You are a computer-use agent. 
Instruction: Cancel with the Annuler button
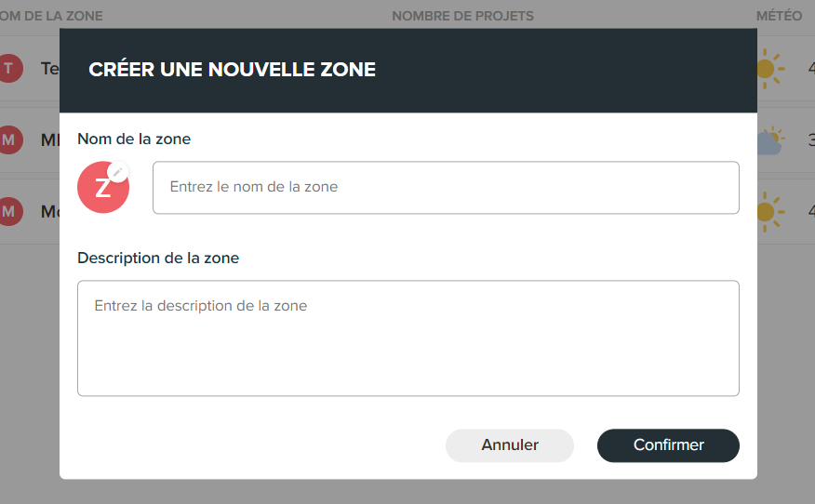[x=510, y=445]
